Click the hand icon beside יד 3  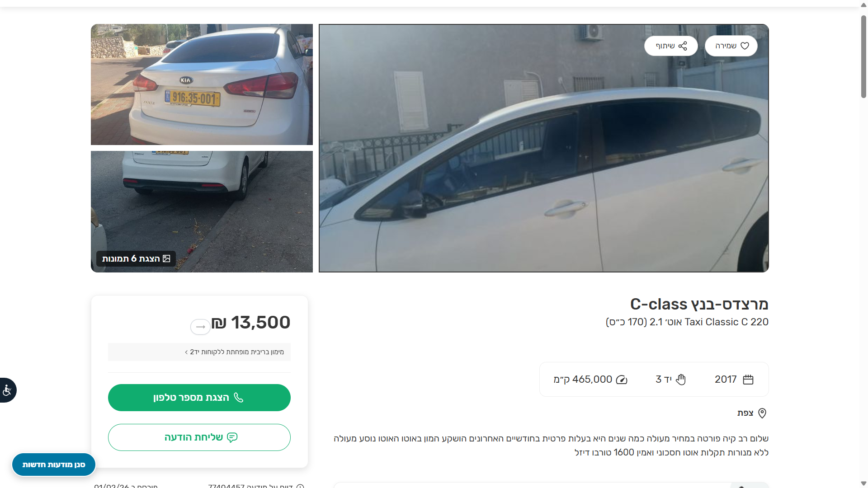[x=681, y=380]
